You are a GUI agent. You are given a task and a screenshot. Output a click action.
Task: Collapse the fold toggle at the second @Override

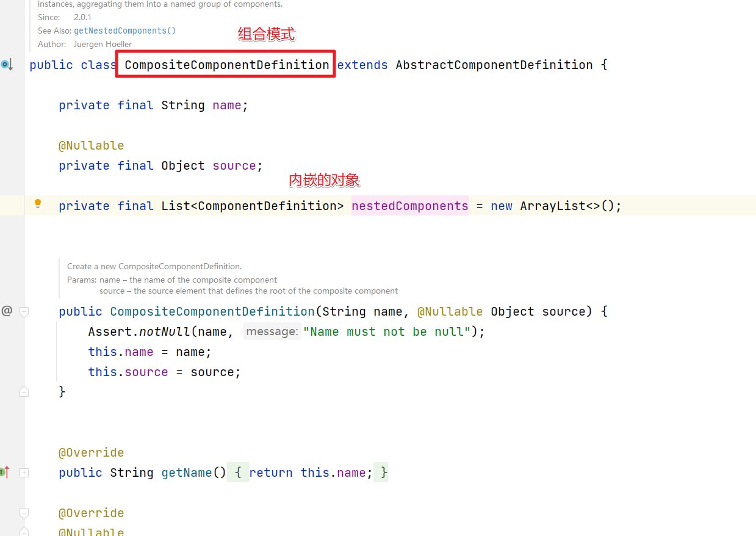(24, 513)
